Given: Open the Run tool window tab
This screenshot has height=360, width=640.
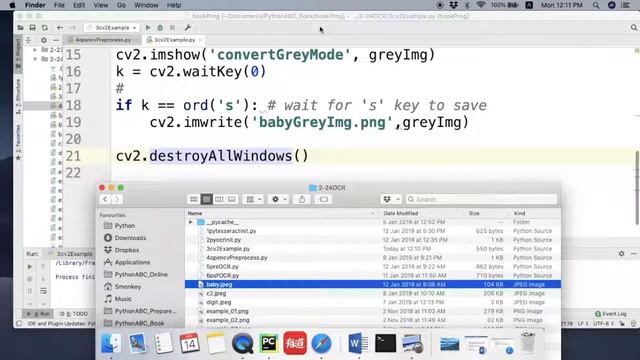Looking at the screenshot, I should tap(38, 314).
